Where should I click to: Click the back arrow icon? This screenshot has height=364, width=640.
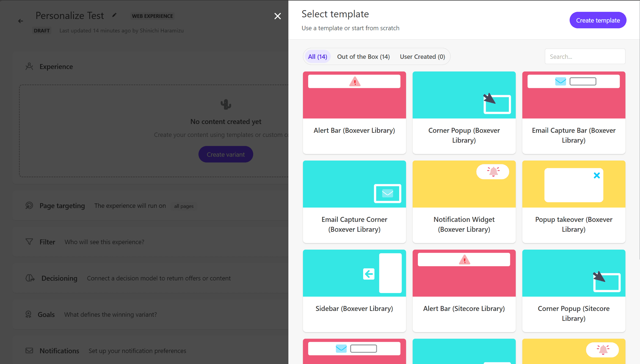tap(21, 21)
